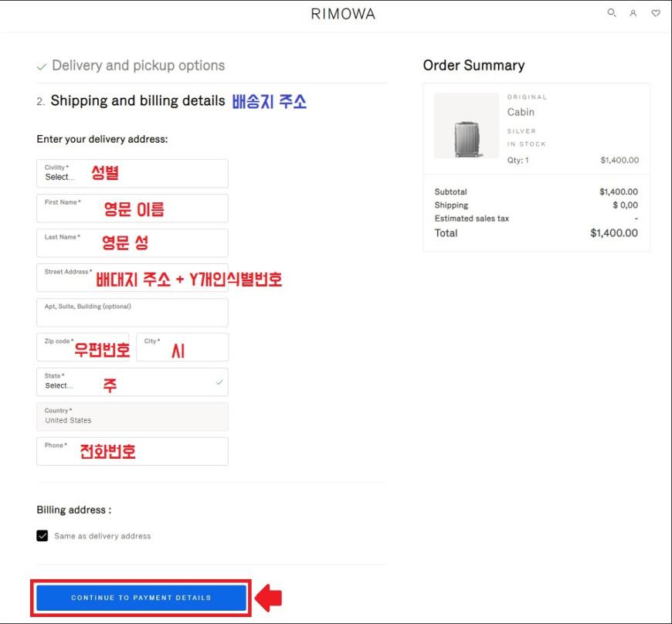The image size is (672, 624).
Task: Click the Shipping and billing details heading
Action: point(137,100)
